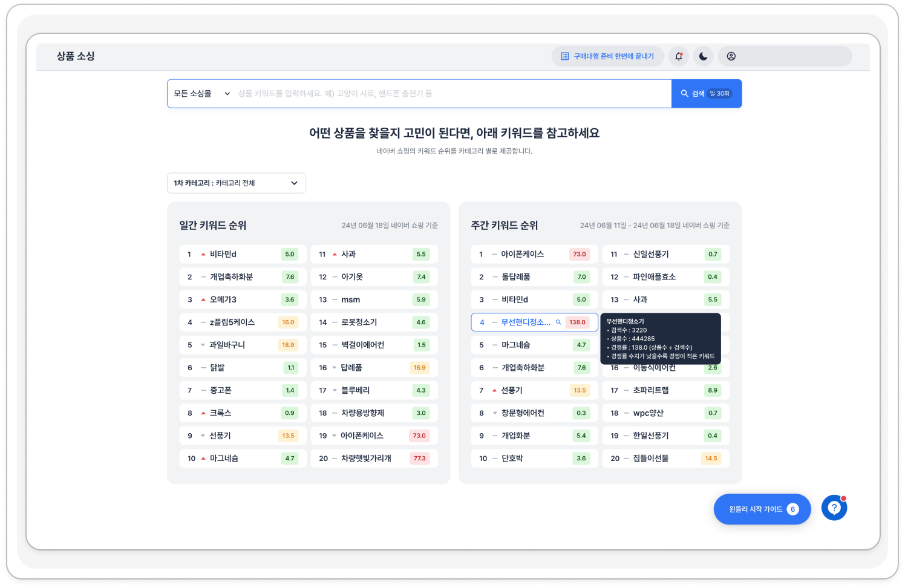Open the 모든 소싱몰 dropdown

click(x=201, y=94)
